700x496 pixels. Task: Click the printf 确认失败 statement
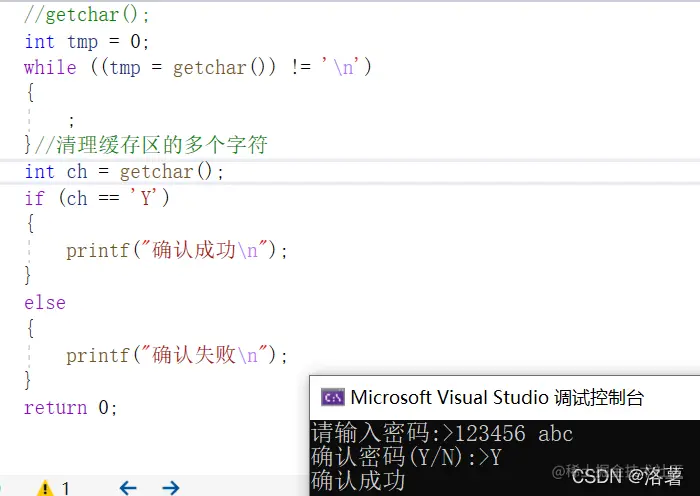[177, 355]
